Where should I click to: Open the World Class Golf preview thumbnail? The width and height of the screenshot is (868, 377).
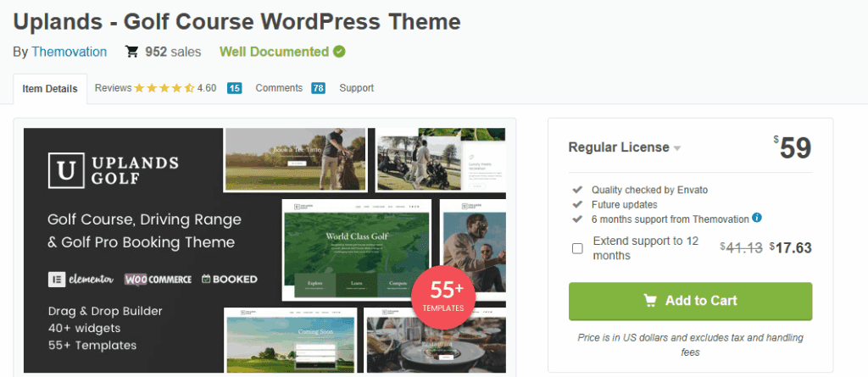click(x=359, y=250)
